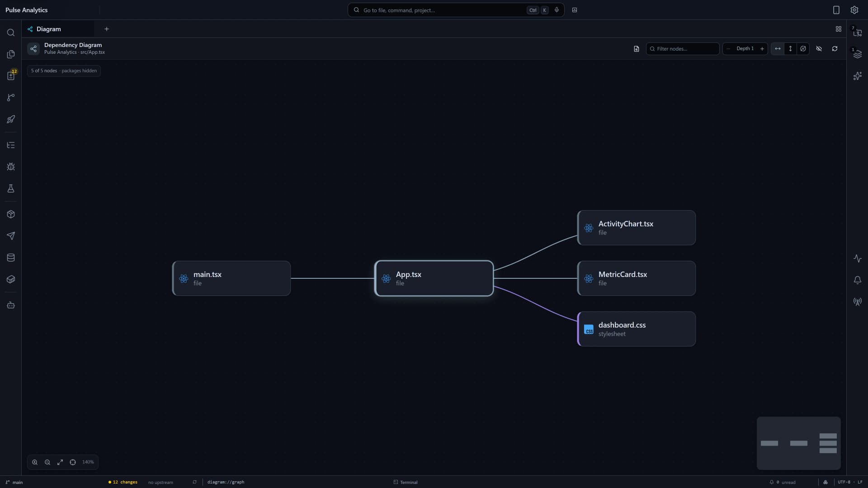Image resolution: width=868 pixels, height=488 pixels.
Task: Click the rocket deploy sidebar icon
Action: (x=11, y=119)
